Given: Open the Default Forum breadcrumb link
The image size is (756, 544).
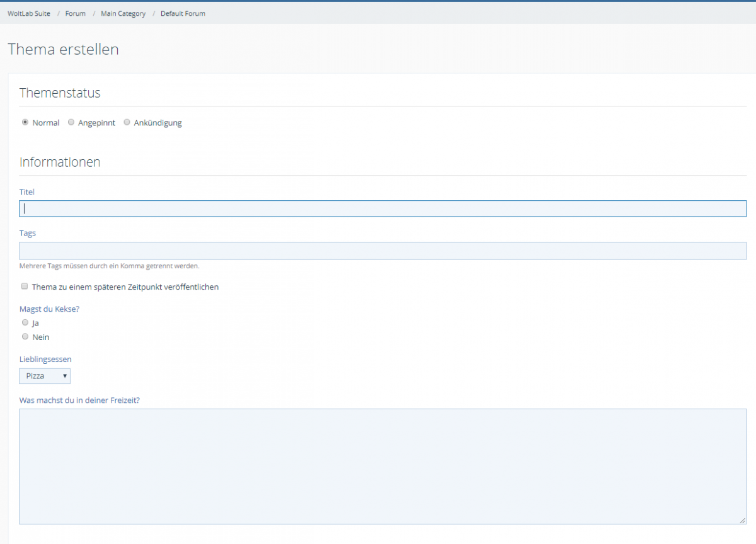Looking at the screenshot, I should click(183, 13).
